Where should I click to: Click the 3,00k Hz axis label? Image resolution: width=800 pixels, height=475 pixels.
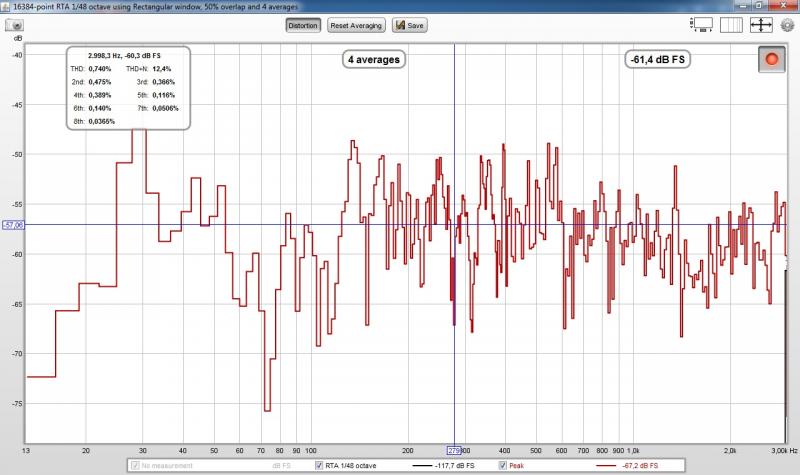784,451
